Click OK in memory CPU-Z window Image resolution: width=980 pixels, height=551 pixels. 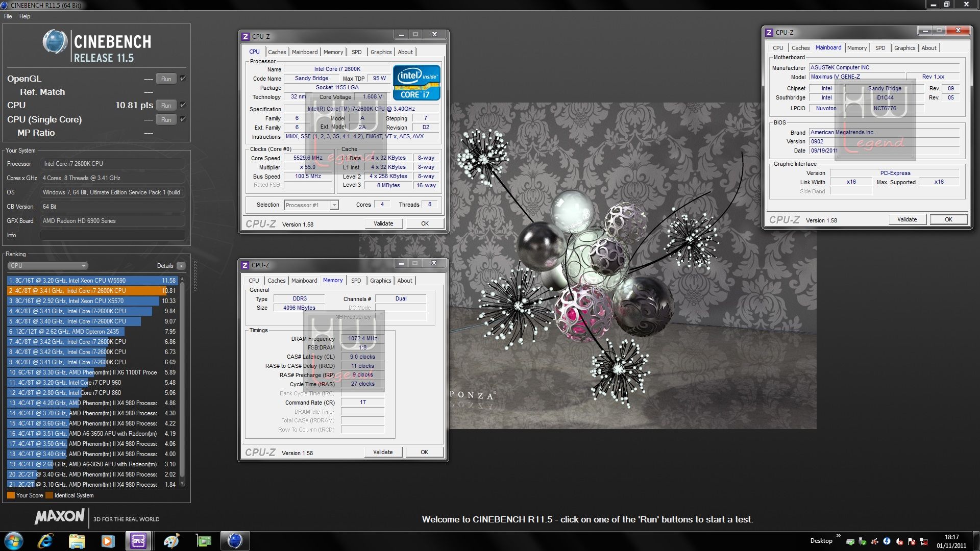(x=425, y=452)
